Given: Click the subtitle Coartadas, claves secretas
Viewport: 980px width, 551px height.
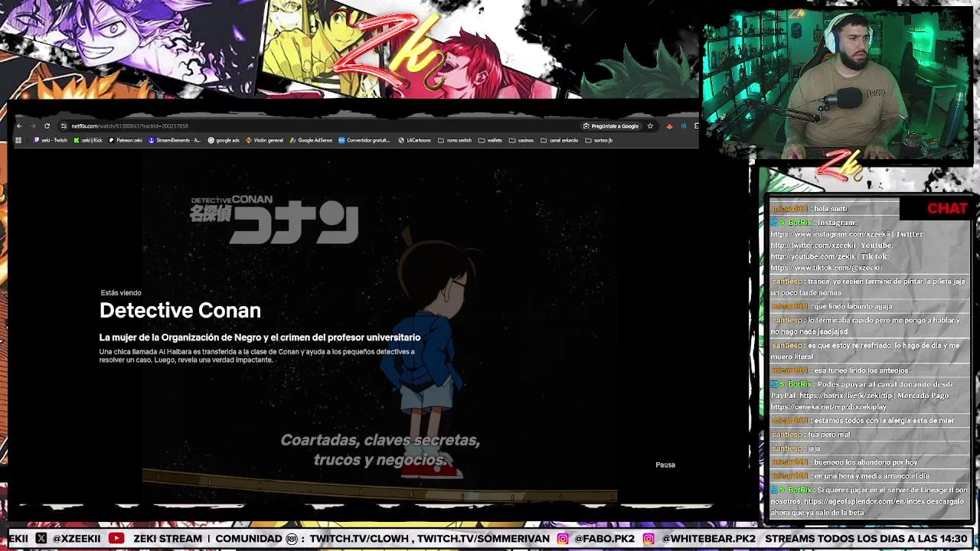Looking at the screenshot, I should pos(380,440).
